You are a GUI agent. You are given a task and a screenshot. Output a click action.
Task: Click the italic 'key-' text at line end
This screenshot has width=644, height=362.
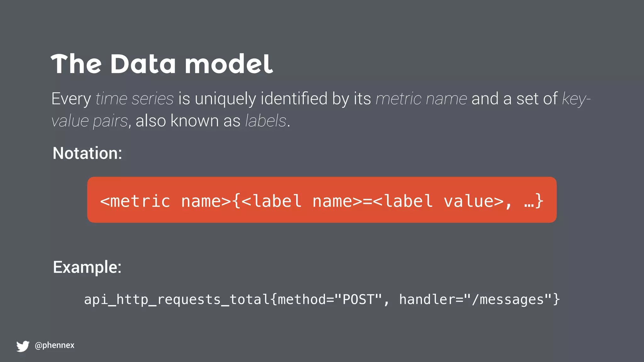[x=576, y=99]
